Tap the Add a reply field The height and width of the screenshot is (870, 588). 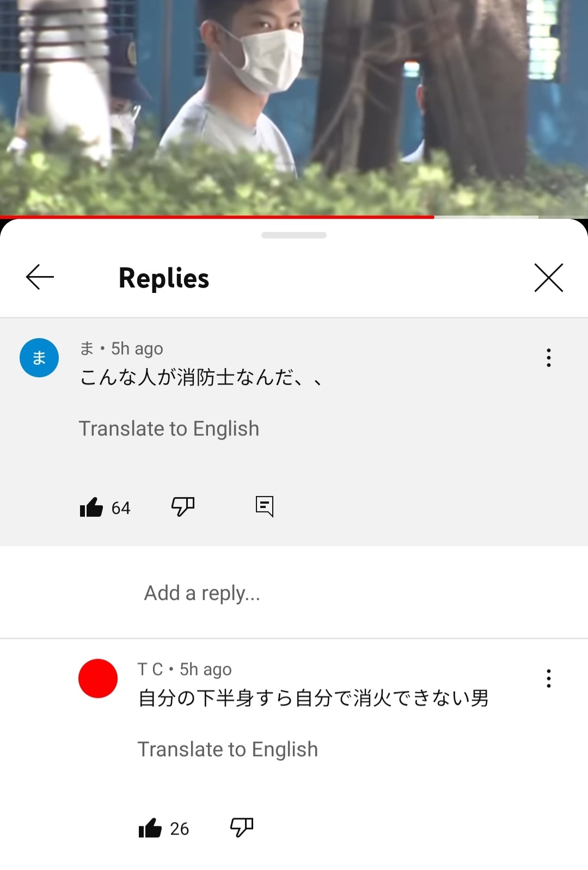coord(294,593)
